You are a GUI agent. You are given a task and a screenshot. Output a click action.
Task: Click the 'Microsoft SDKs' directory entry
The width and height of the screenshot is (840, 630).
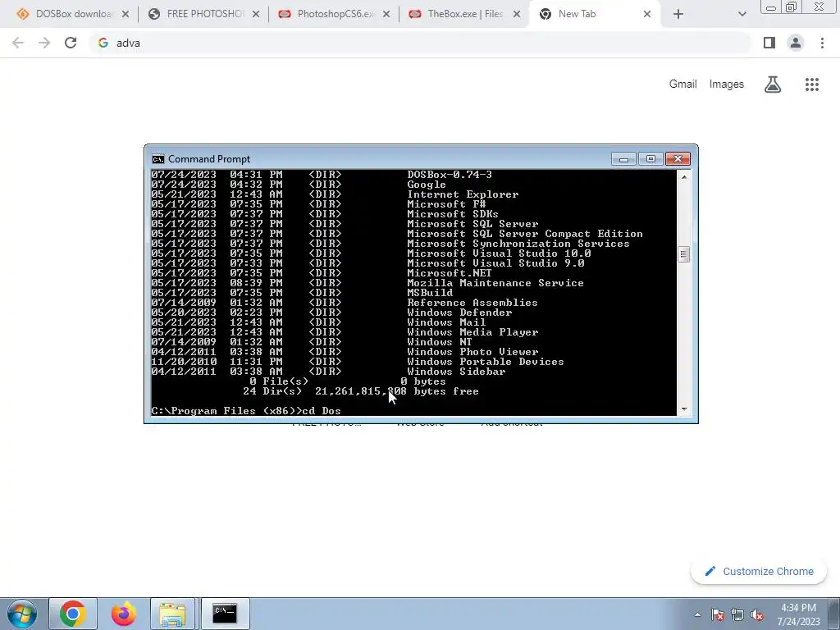[453, 214]
